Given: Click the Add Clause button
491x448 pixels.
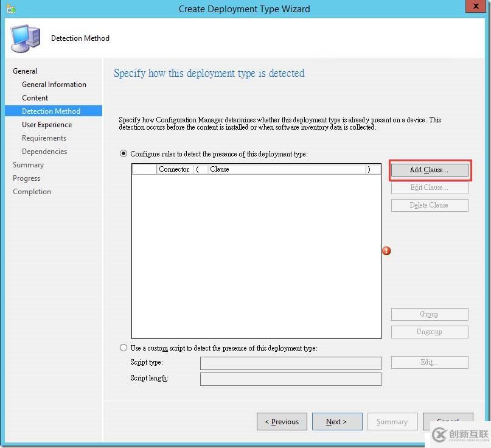Looking at the screenshot, I should coord(430,170).
